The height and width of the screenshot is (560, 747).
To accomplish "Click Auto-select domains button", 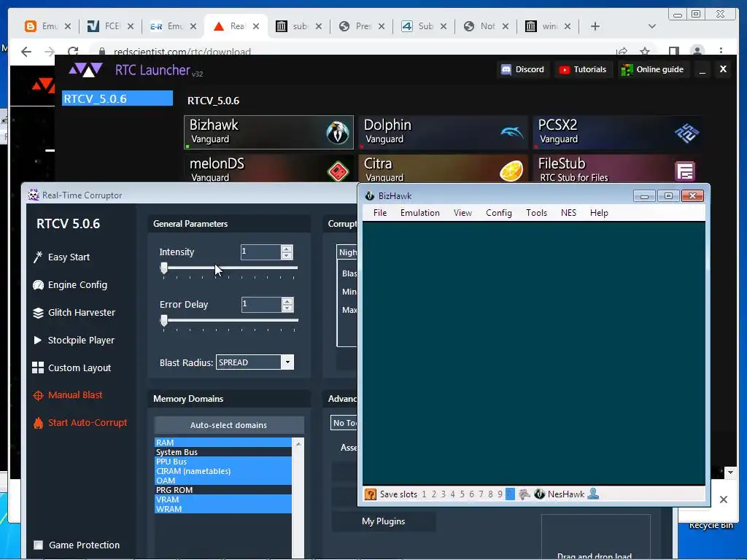I will click(x=228, y=425).
